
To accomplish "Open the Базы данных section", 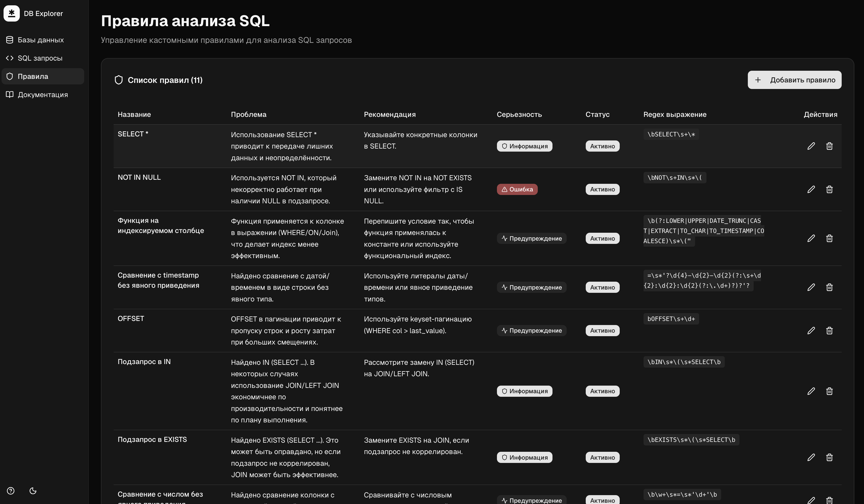I will (x=40, y=40).
